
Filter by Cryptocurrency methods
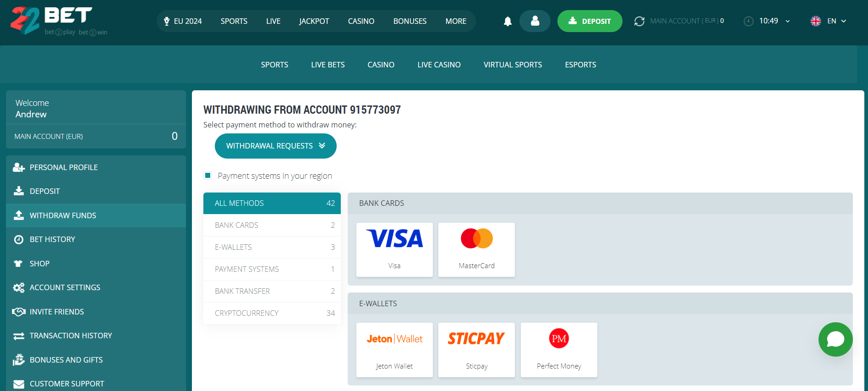272,313
